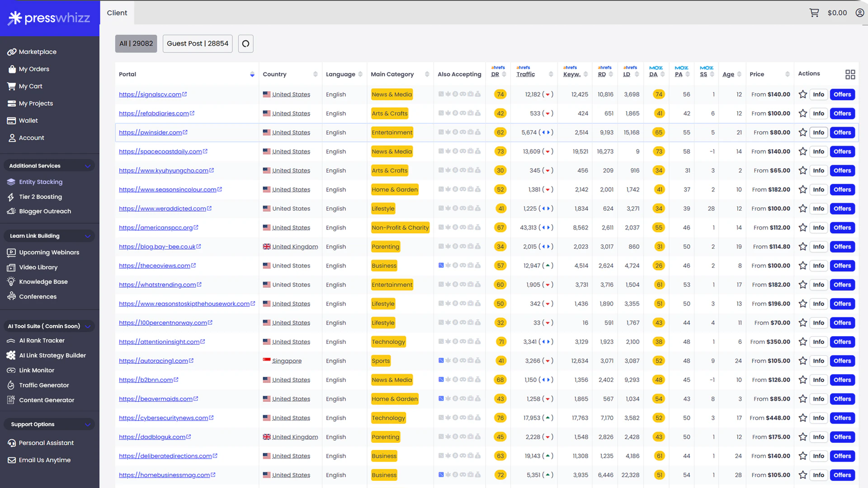The height and width of the screenshot is (488, 868).
Task: Open the column grid layout icon
Action: (850, 74)
